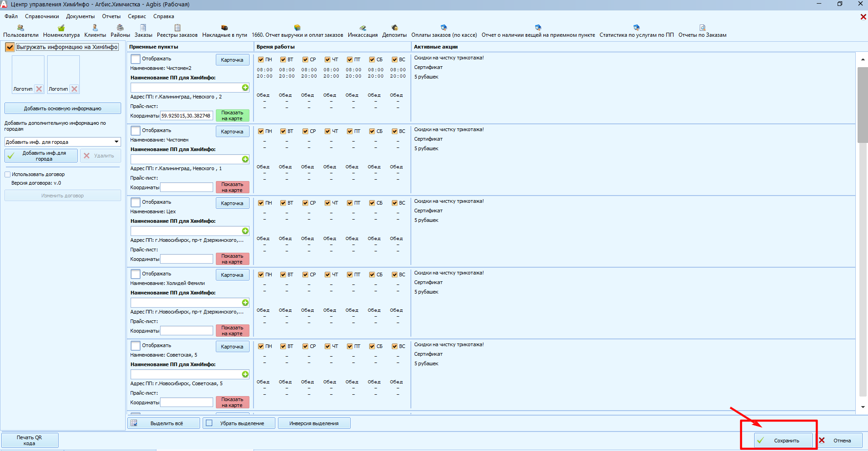Click the green plus icon for Холидей Фемили
The height and width of the screenshot is (451, 868).
[245, 303]
